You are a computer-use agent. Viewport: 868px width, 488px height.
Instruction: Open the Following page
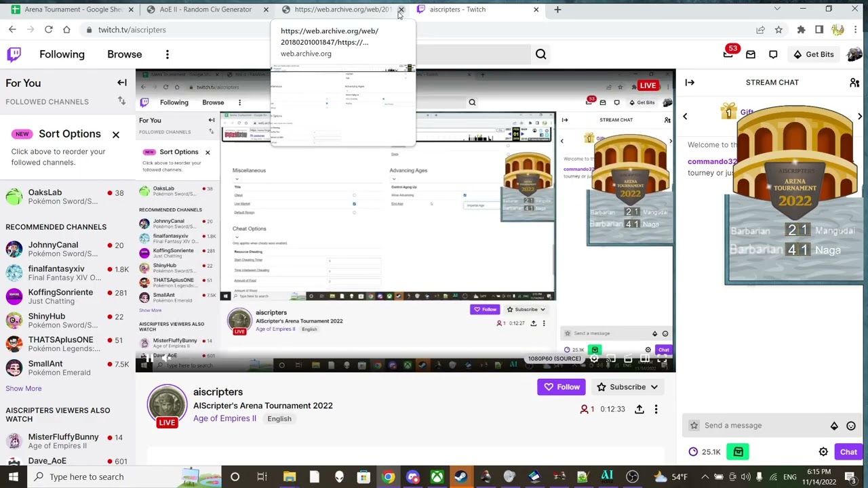pyautogui.click(x=62, y=54)
